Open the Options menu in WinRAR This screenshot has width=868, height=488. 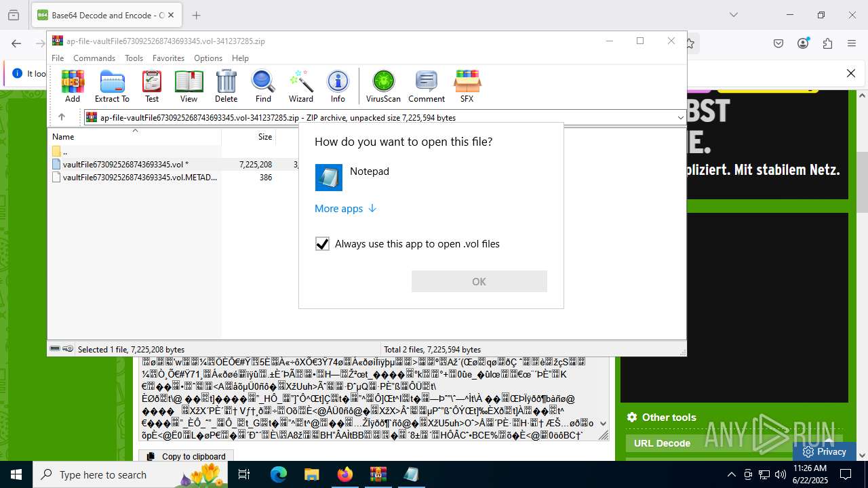(208, 58)
